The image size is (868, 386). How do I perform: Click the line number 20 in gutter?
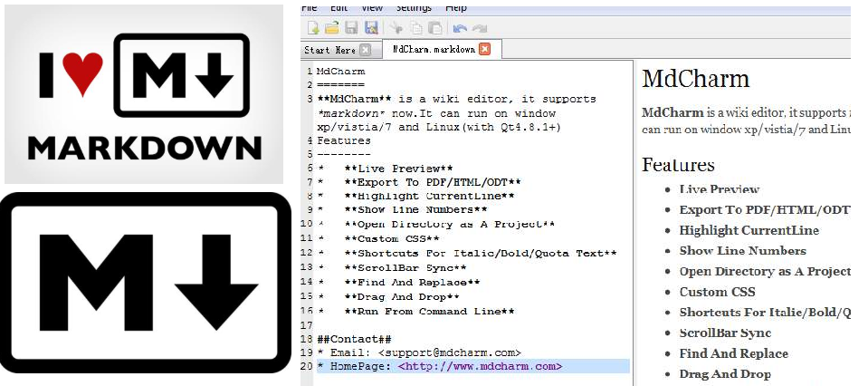306,366
